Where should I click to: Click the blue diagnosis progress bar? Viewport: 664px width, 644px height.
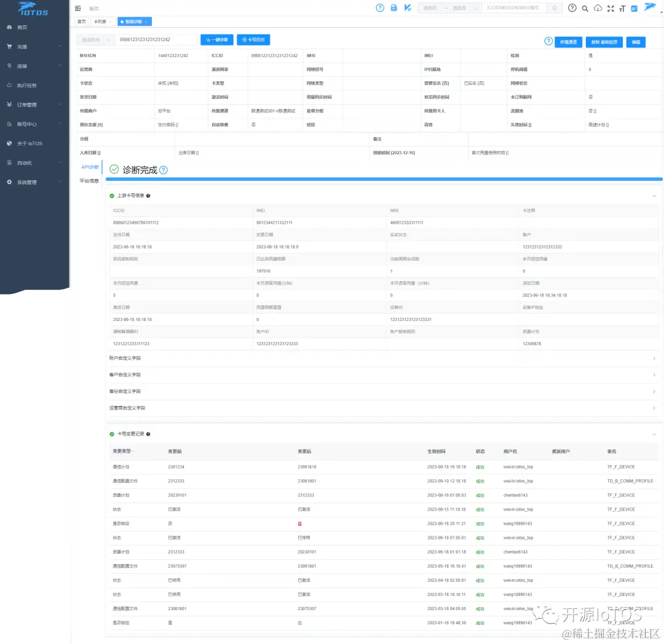click(x=384, y=179)
